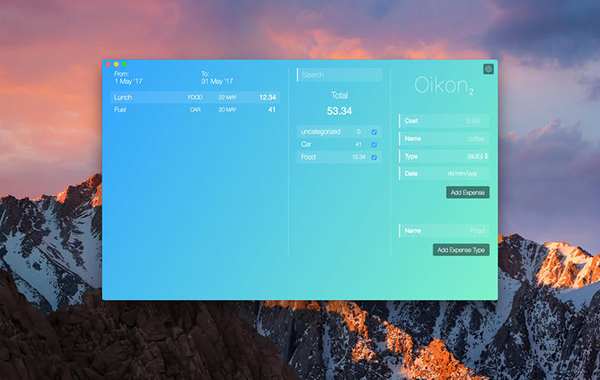Screen dimensions: 600x380
Task: Focus the Search field
Action: coord(339,75)
